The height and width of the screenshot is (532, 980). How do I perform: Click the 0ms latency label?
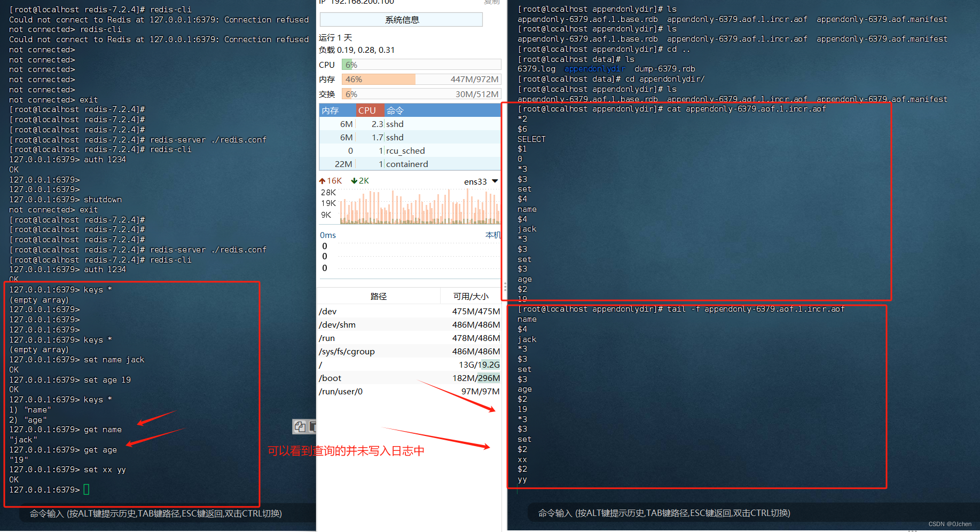tap(328, 235)
